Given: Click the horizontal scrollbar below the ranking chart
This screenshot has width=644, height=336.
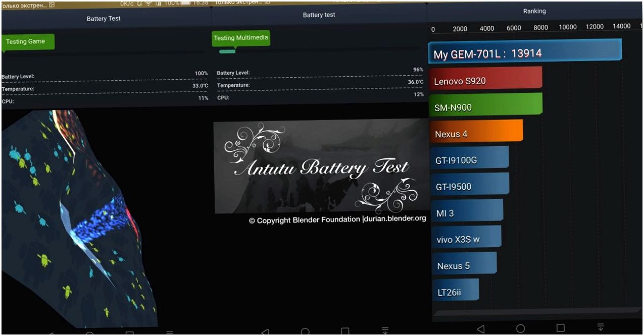Looking at the screenshot, I should [536, 312].
